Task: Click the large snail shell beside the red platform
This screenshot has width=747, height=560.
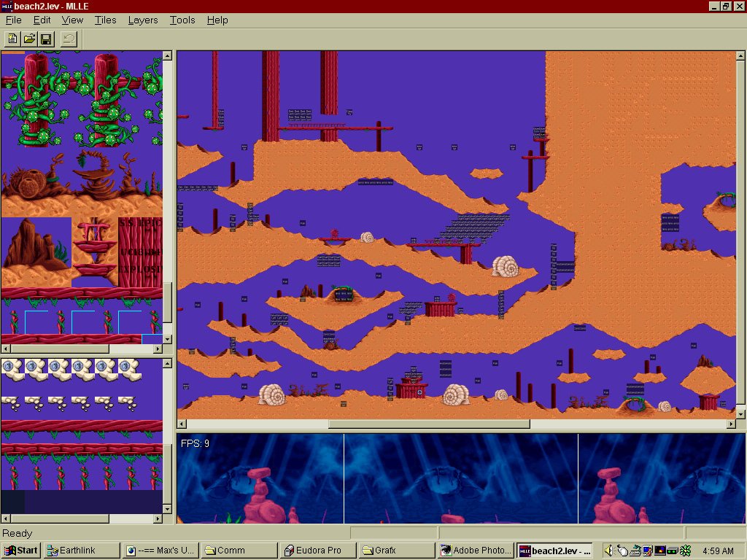Action: point(505,267)
